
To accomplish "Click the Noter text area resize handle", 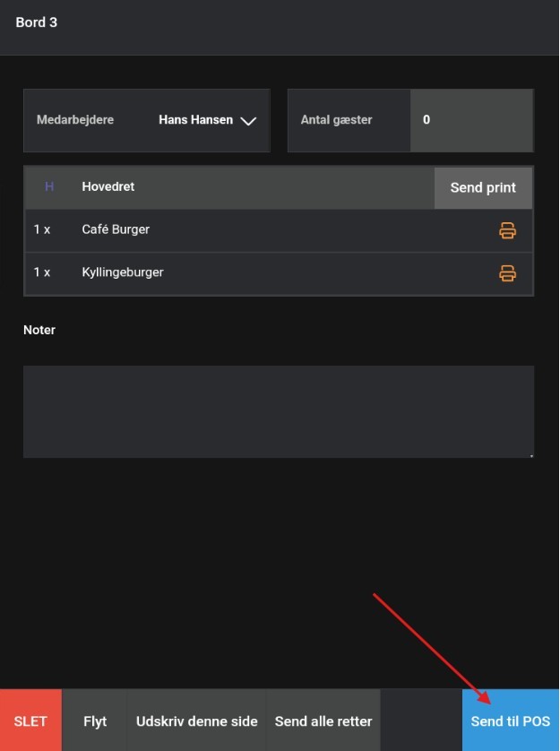I will click(x=530, y=454).
